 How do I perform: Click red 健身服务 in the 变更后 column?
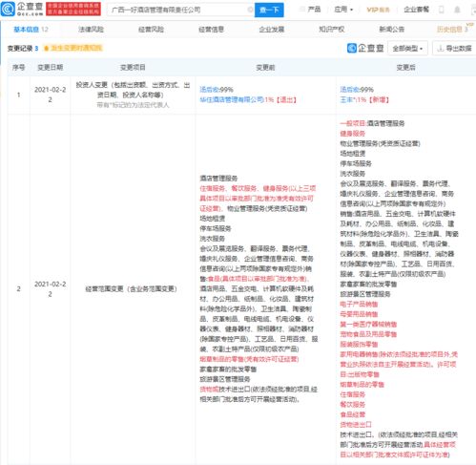pos(353,134)
